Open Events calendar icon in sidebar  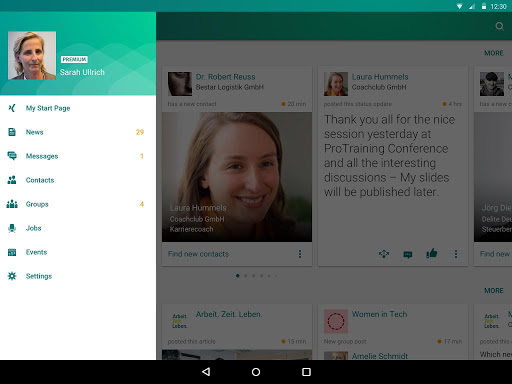coord(12,252)
